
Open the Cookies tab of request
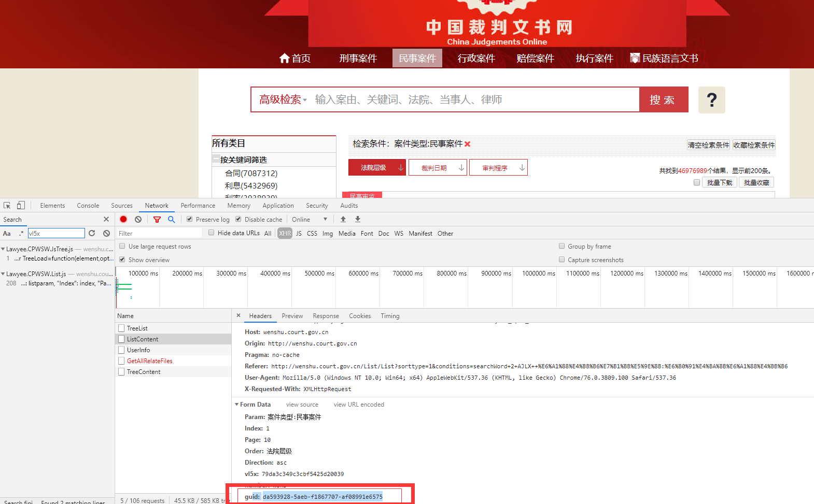pos(360,316)
